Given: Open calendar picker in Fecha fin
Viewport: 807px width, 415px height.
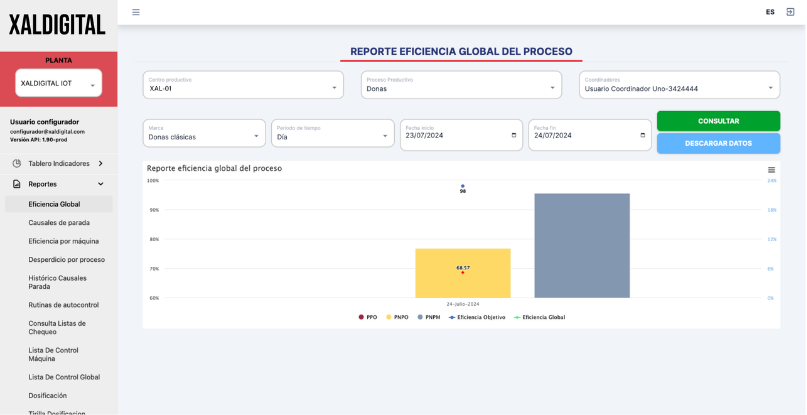Looking at the screenshot, I should pyautogui.click(x=642, y=135).
